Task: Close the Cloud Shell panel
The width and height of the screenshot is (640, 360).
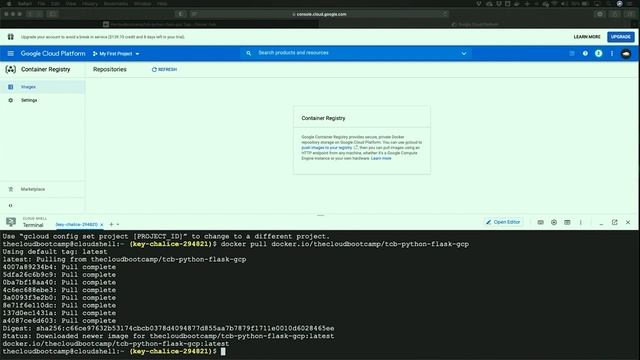Action: coord(628,222)
